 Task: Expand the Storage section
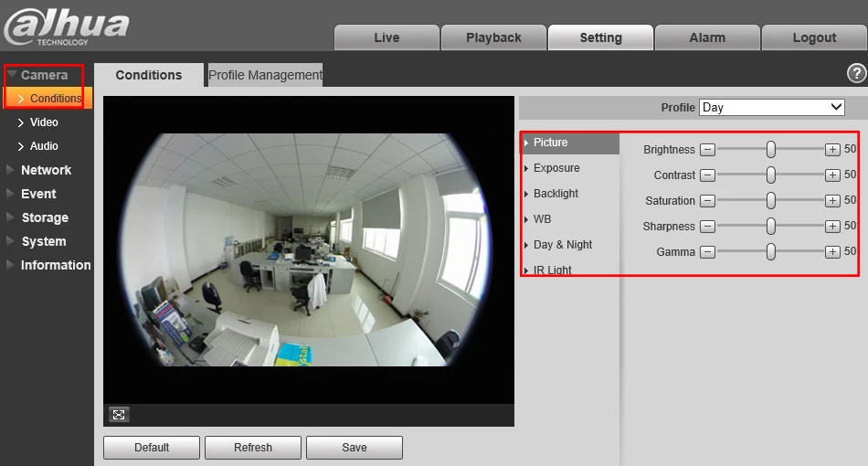[45, 217]
